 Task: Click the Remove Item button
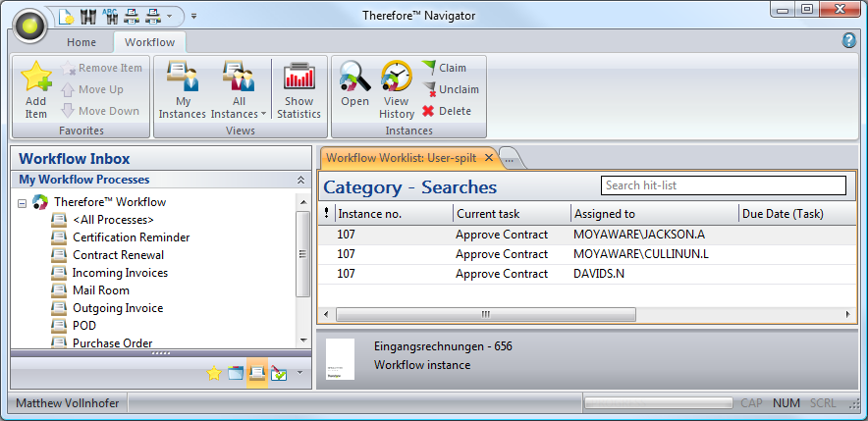(x=102, y=68)
